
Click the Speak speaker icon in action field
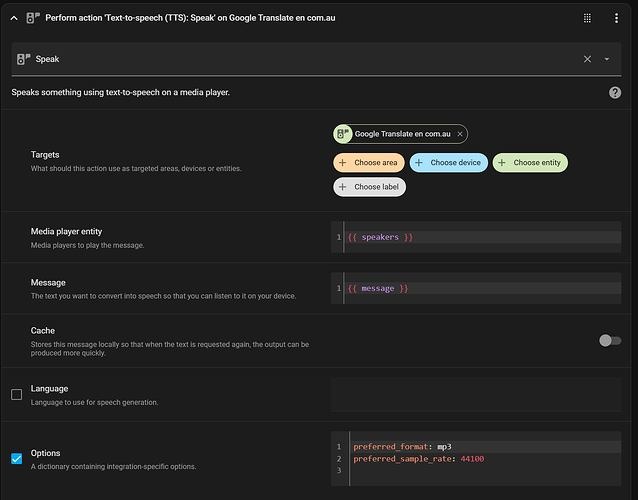click(23, 59)
